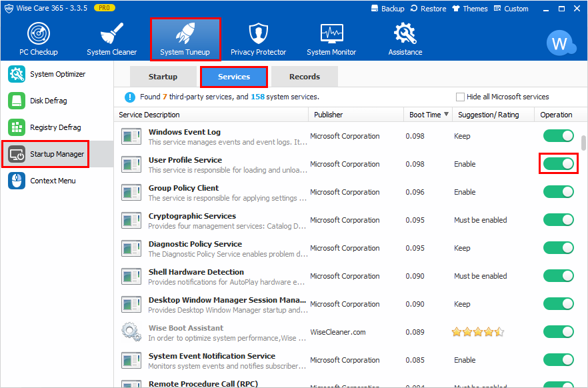Click the Group Policy Client service icon
588x388 pixels.
click(131, 192)
